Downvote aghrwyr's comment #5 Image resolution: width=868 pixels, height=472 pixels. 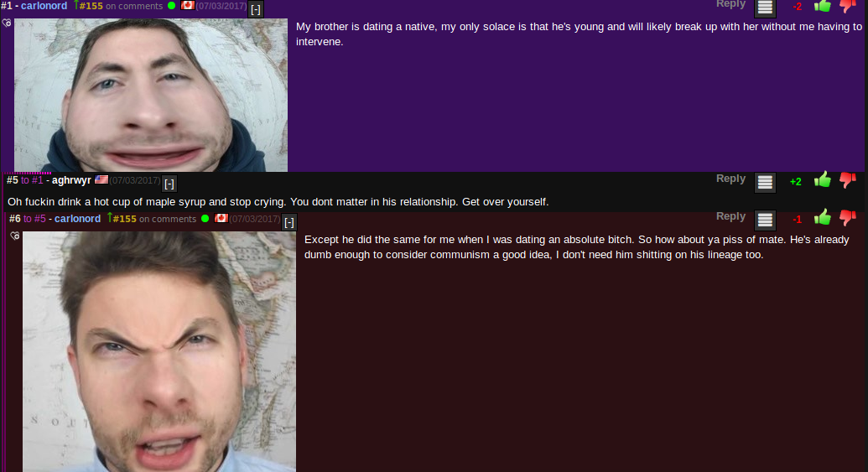click(848, 180)
